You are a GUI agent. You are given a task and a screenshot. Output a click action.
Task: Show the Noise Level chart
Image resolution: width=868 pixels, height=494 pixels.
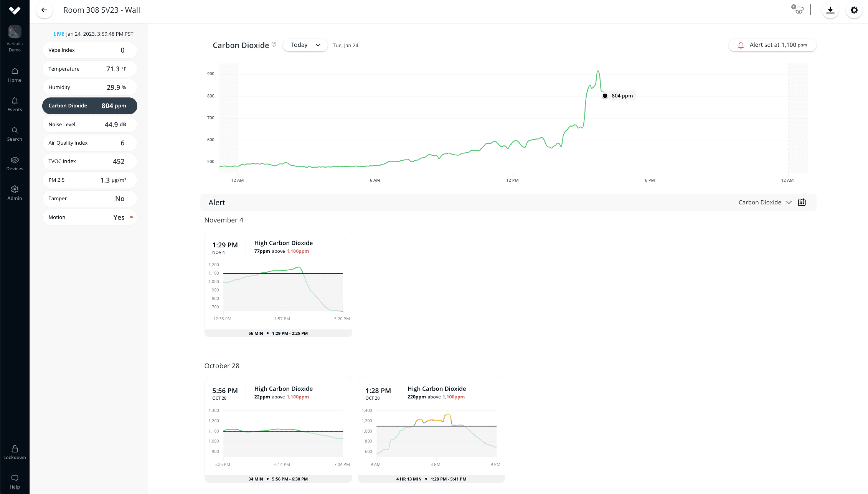click(x=90, y=124)
